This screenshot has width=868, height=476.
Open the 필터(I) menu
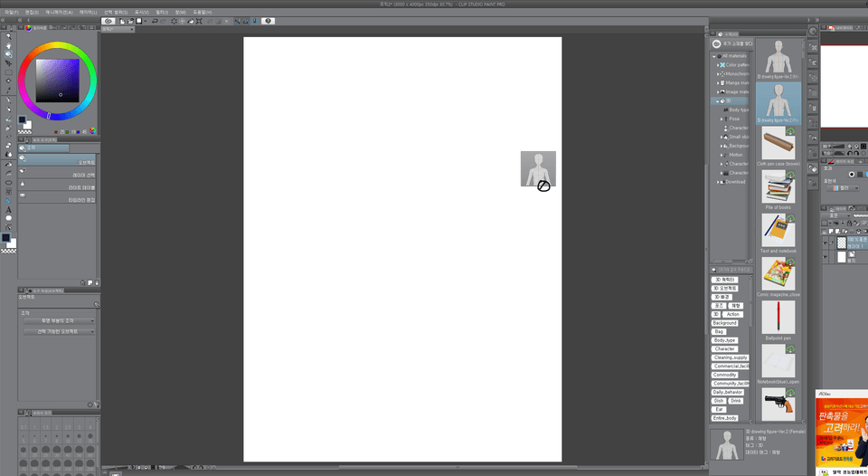point(162,12)
